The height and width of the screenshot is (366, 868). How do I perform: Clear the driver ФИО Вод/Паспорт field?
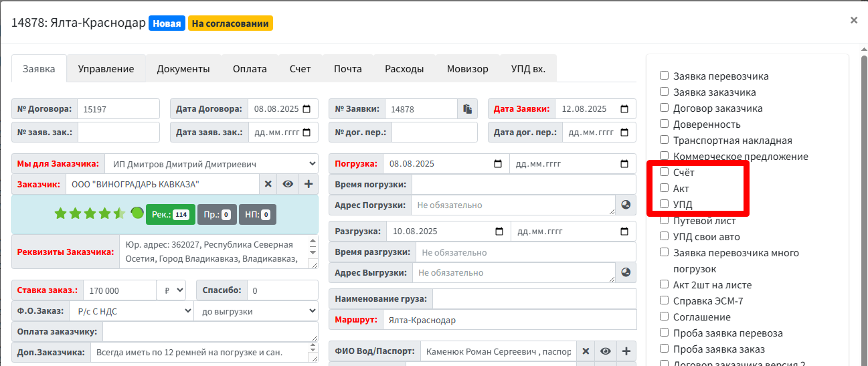[x=585, y=351]
